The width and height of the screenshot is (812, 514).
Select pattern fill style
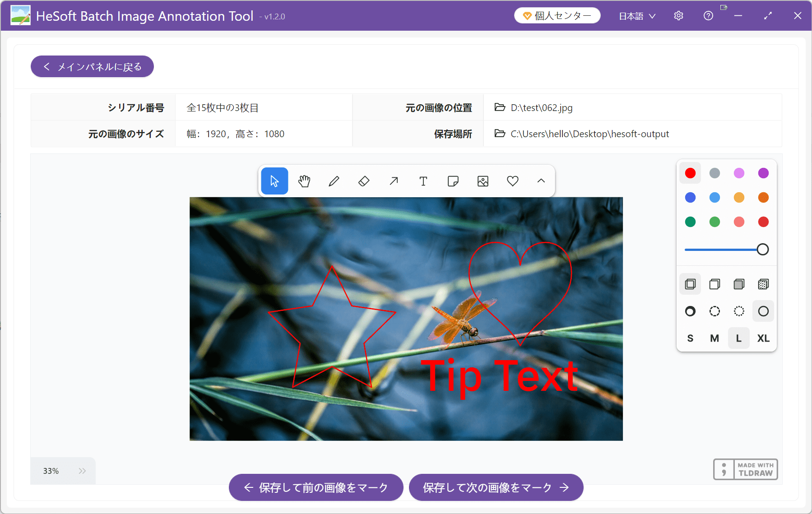click(763, 284)
